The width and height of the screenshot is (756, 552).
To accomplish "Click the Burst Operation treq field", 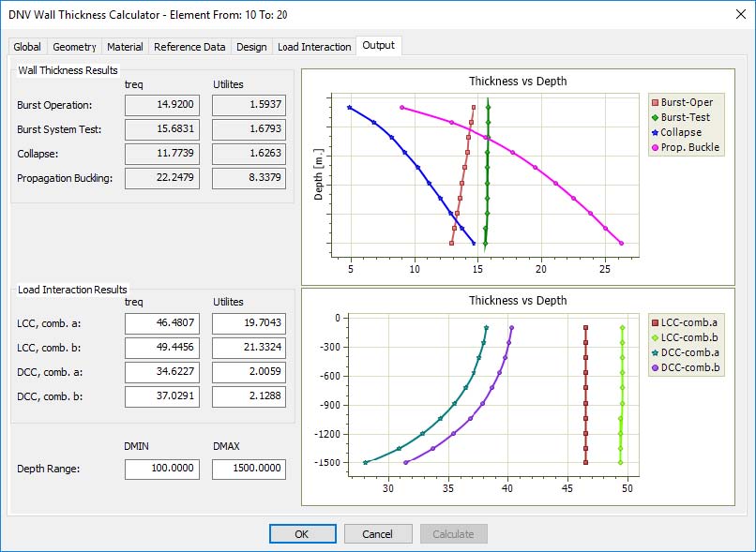I will (x=162, y=105).
